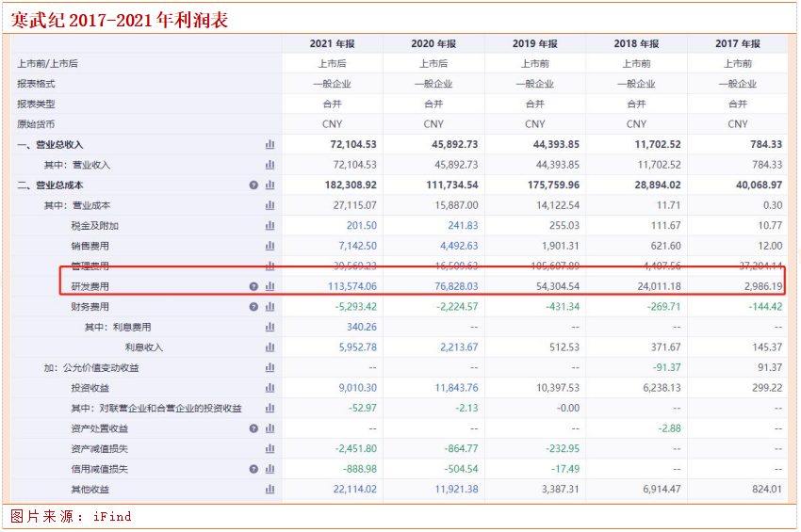This screenshot has width=801, height=532.
Task: Open the chart icon for 研发费用
Action: [270, 286]
